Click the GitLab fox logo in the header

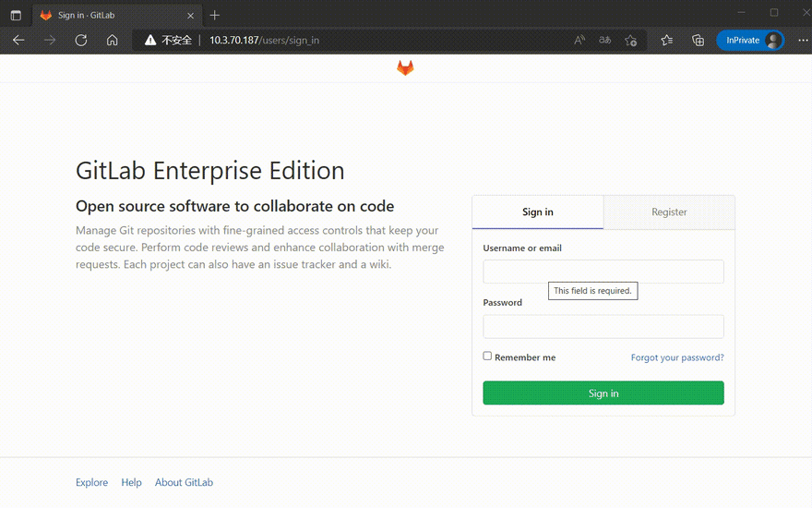[405, 68]
